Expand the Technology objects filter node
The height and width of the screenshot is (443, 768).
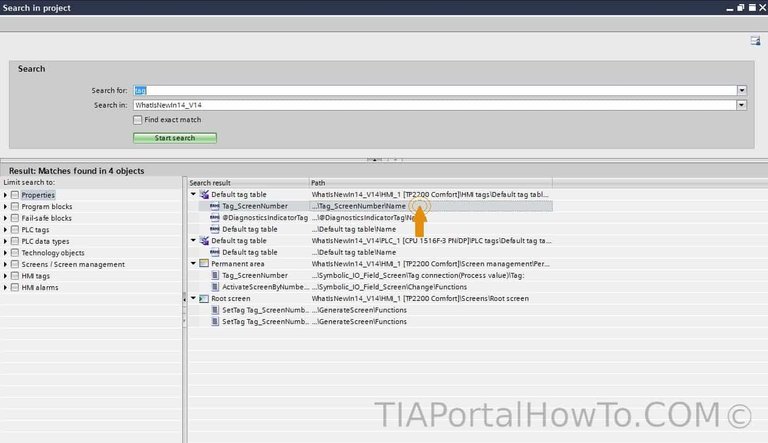5,253
